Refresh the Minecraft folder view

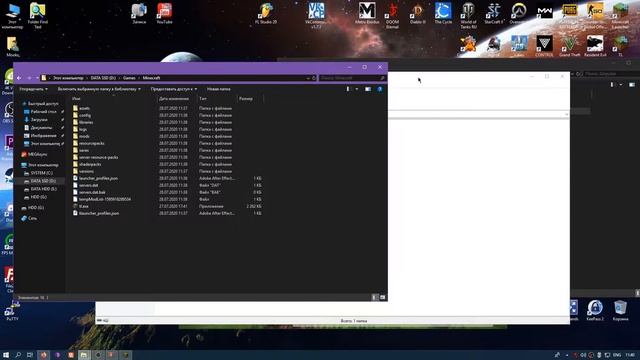[313, 78]
